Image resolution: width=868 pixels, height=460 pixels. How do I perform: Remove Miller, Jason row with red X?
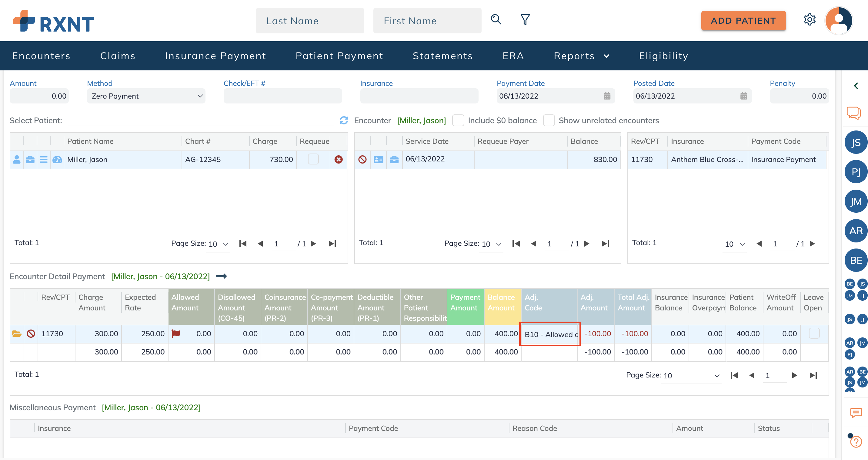click(338, 160)
